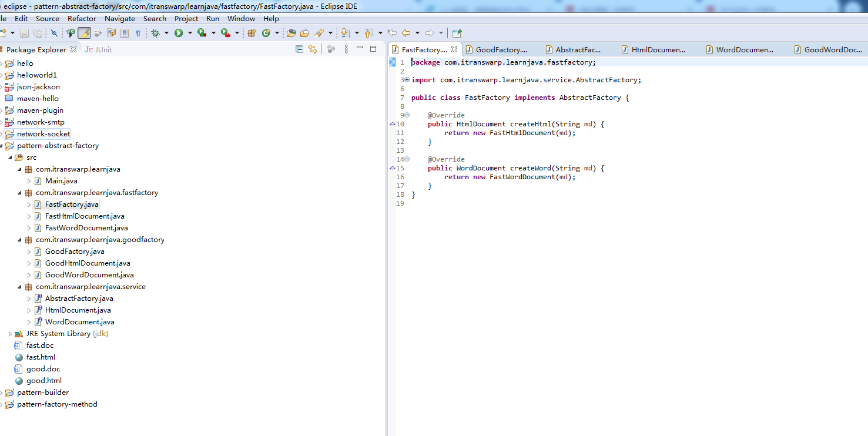
Task: Open the Navigate menu
Action: (120, 18)
